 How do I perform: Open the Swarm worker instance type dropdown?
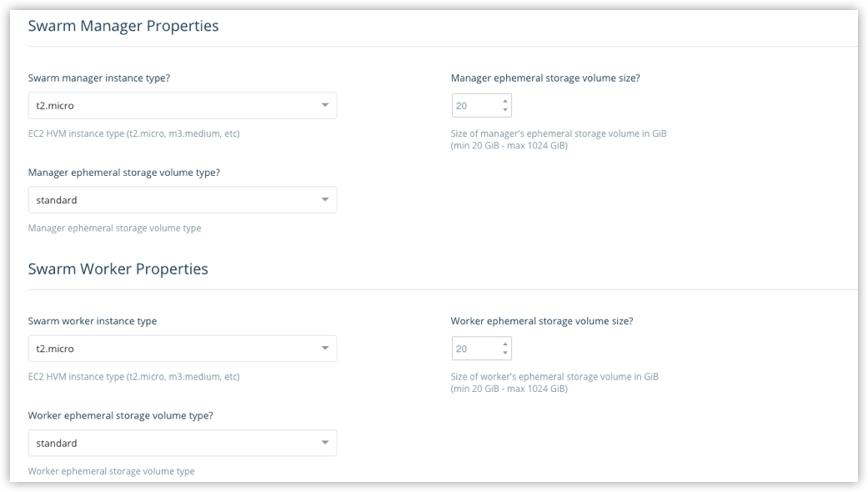[x=182, y=349]
